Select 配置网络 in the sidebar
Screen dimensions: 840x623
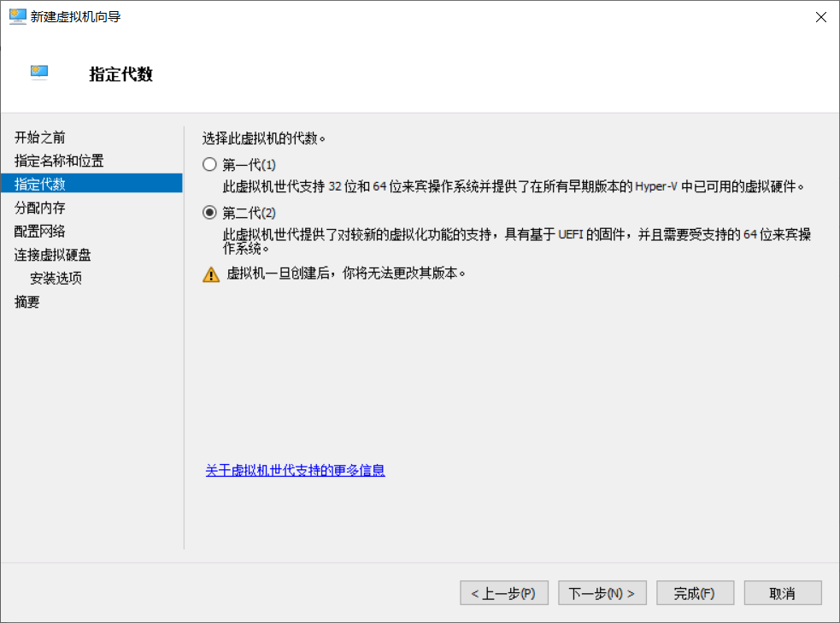pyautogui.click(x=38, y=231)
